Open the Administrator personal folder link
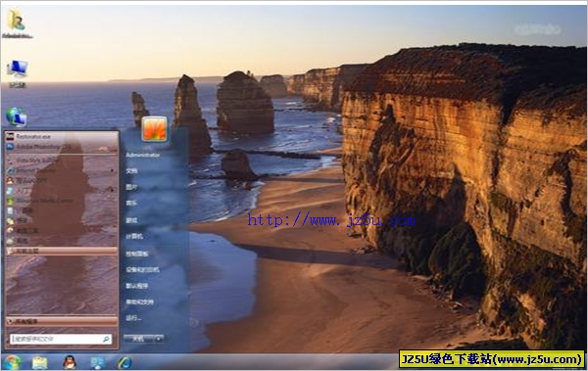The image size is (588, 371). (143, 155)
